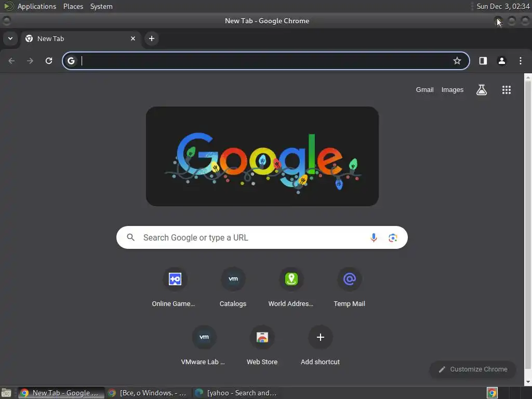Open the Applications menu
This screenshot has height=399, width=532.
[x=37, y=6]
